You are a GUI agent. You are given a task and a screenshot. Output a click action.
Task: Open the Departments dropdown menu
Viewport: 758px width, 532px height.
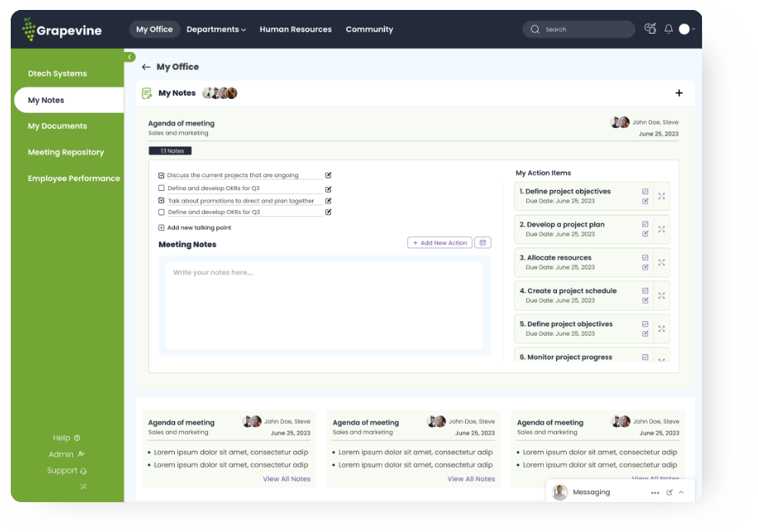pyautogui.click(x=216, y=30)
